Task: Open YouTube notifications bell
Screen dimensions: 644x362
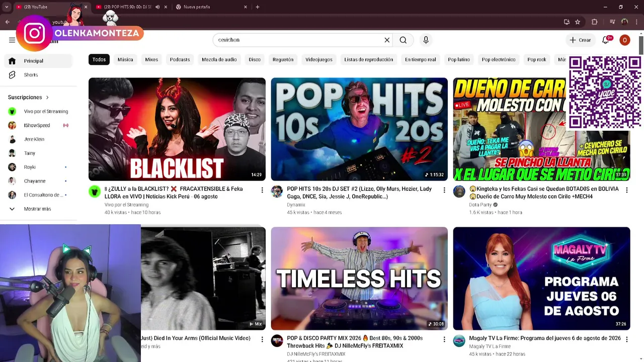Action: (606, 40)
